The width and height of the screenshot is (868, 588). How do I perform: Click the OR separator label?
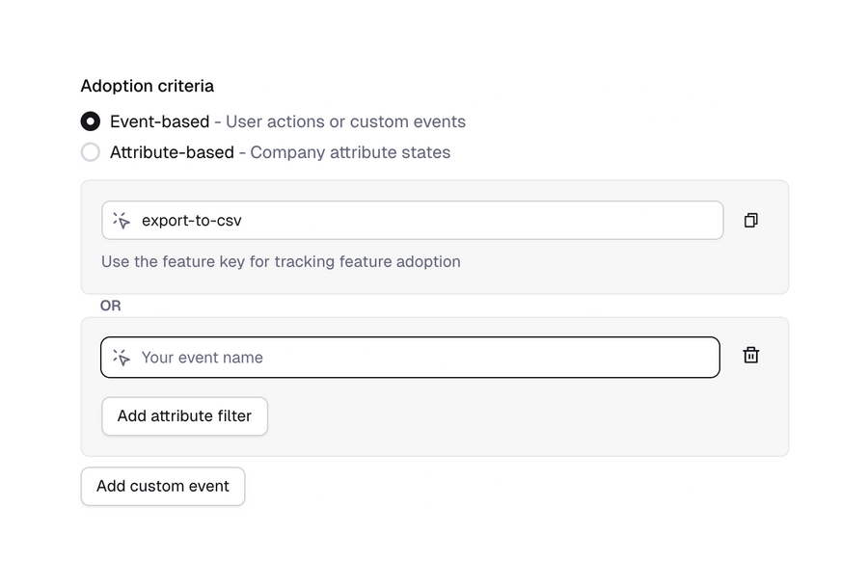pos(110,306)
